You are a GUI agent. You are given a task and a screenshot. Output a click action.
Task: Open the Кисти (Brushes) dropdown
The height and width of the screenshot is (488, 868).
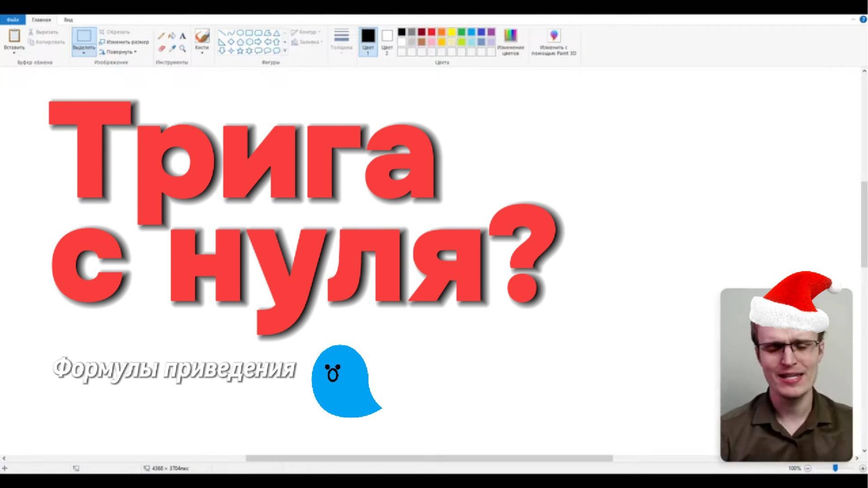(202, 49)
